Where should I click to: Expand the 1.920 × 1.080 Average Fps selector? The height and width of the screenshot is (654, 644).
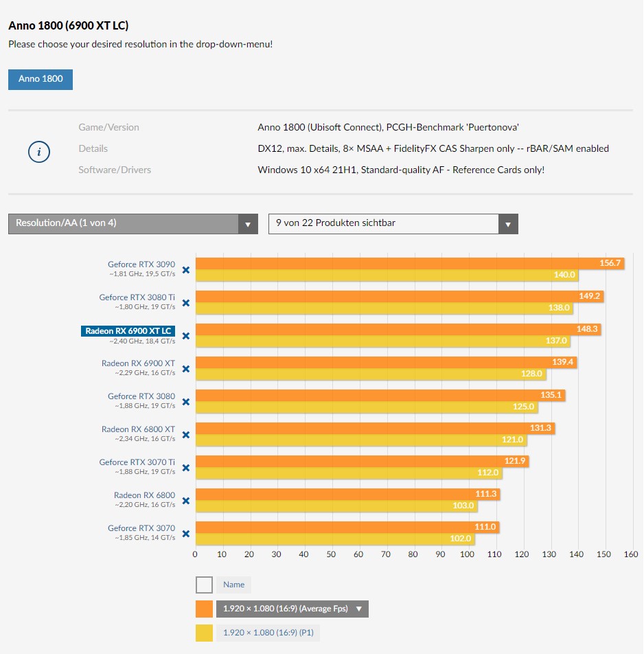pyautogui.click(x=292, y=609)
